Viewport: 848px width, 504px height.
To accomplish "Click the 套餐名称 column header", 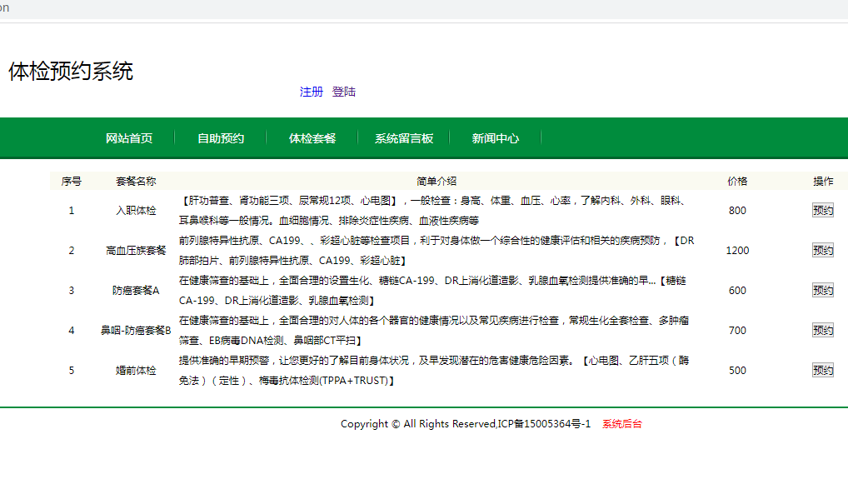I will pos(136,181).
